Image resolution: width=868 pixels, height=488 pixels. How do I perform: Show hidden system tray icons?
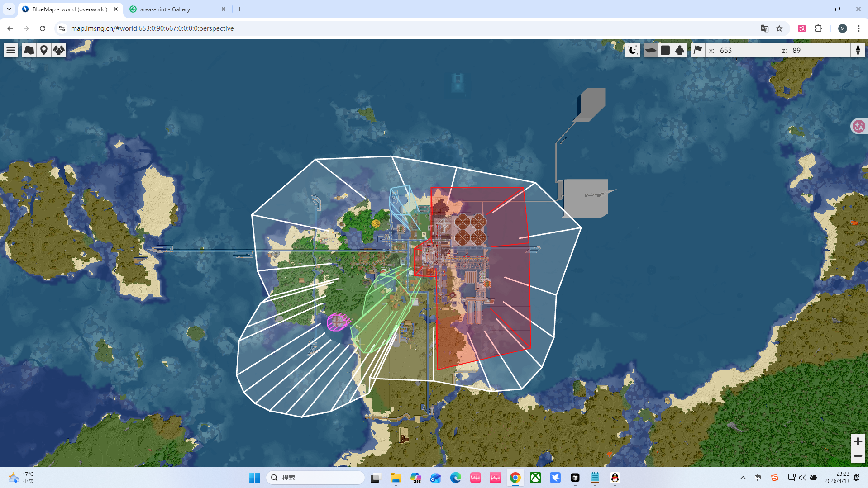click(x=743, y=478)
